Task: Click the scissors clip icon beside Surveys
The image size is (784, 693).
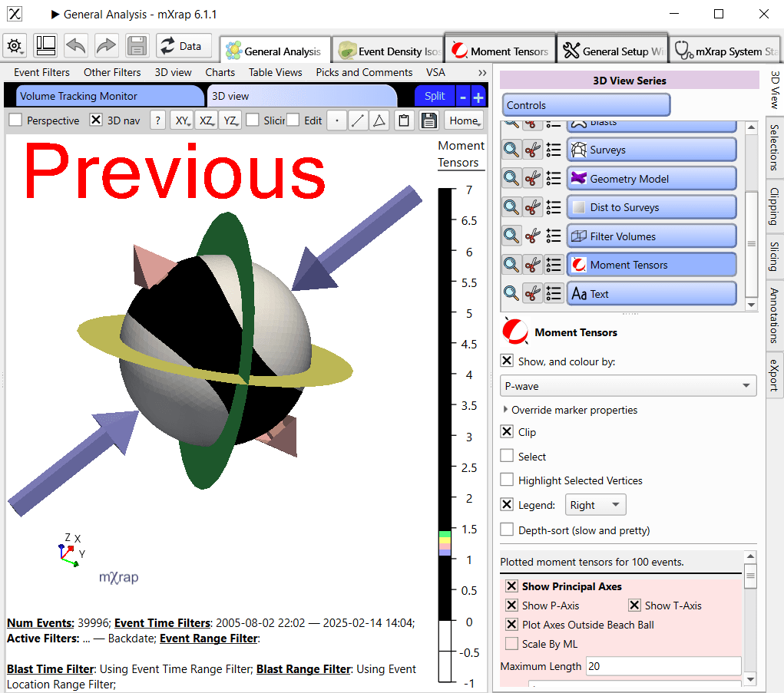Action: click(x=532, y=150)
